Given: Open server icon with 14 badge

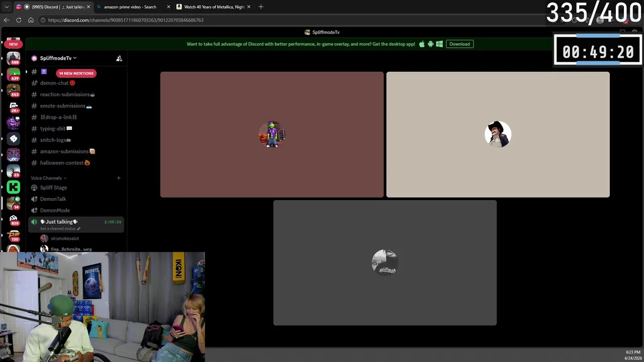Looking at the screenshot, I should 14,203.
